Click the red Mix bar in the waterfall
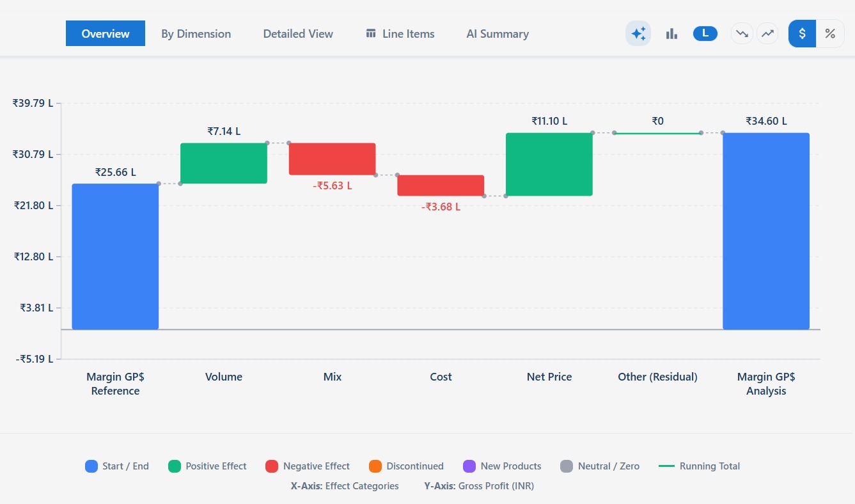The image size is (855, 504). click(x=333, y=157)
